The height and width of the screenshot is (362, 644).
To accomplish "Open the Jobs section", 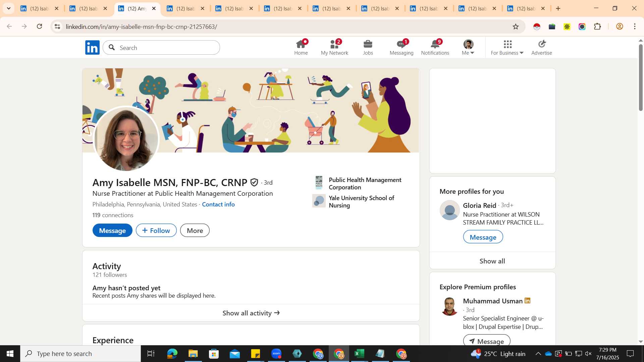I will [x=368, y=47].
